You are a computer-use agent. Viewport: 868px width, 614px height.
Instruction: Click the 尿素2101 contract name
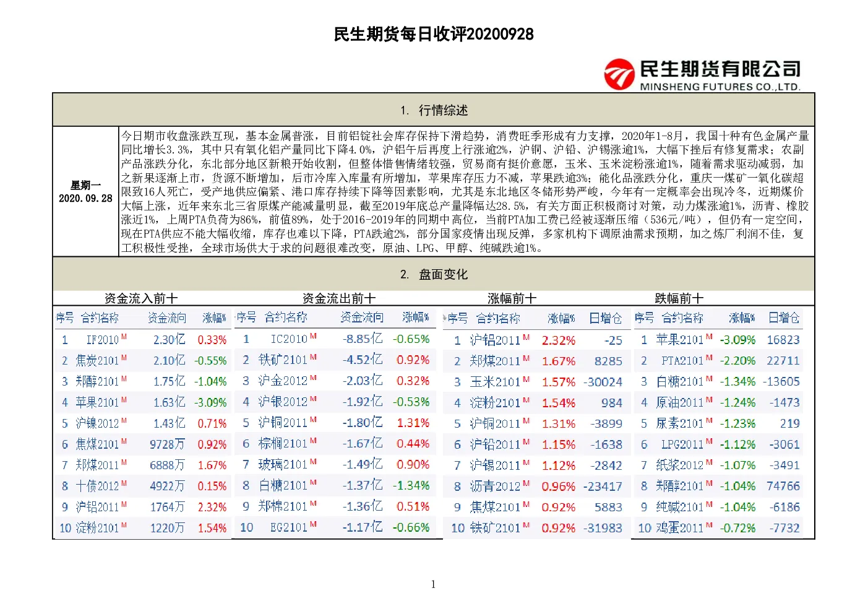(680, 423)
